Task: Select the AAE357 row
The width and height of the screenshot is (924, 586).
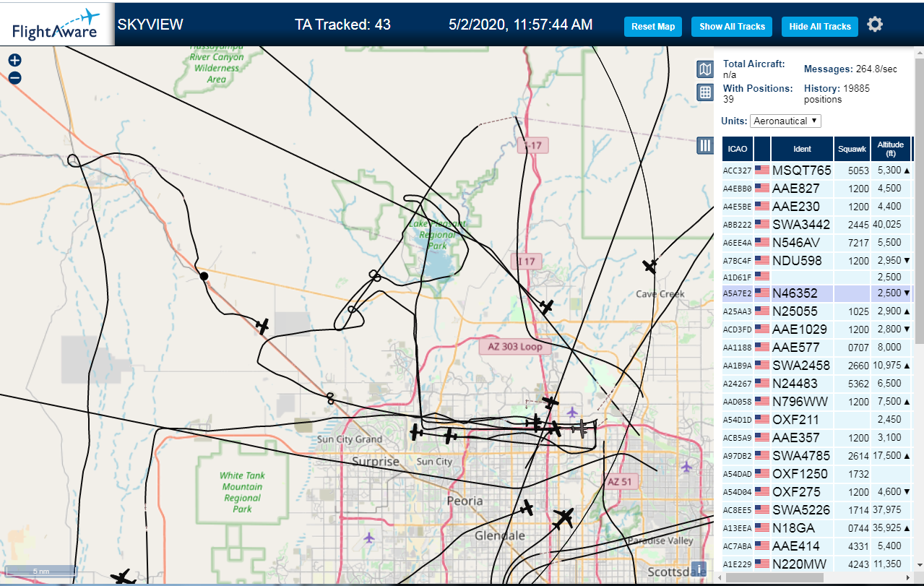Action: [817, 438]
